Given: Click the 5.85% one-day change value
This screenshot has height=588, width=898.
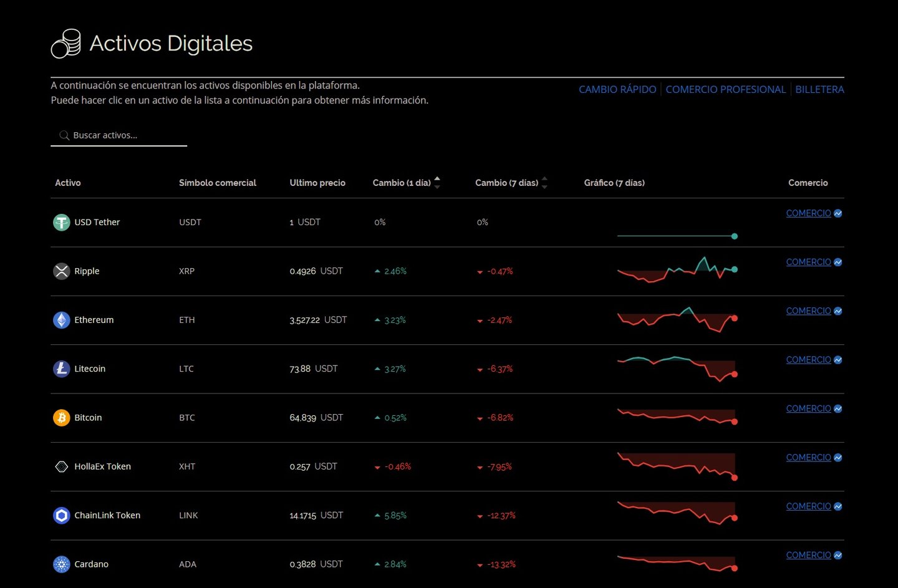Looking at the screenshot, I should click(395, 516).
